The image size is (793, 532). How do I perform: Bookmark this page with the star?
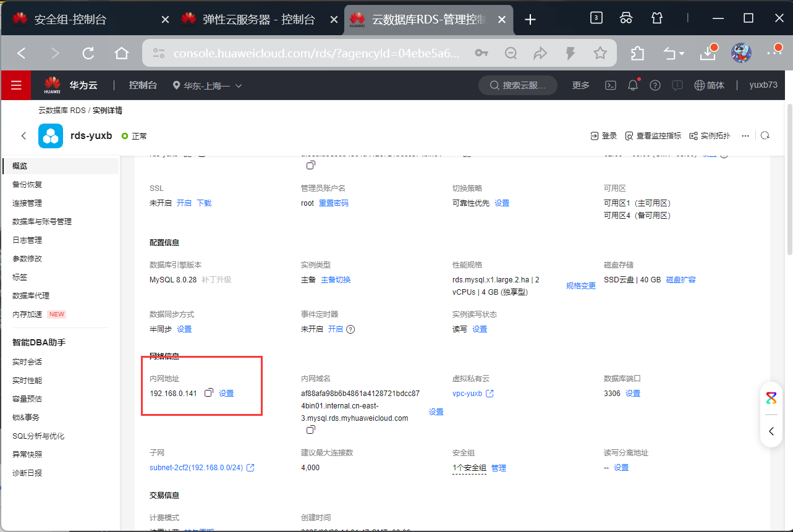pyautogui.click(x=600, y=53)
